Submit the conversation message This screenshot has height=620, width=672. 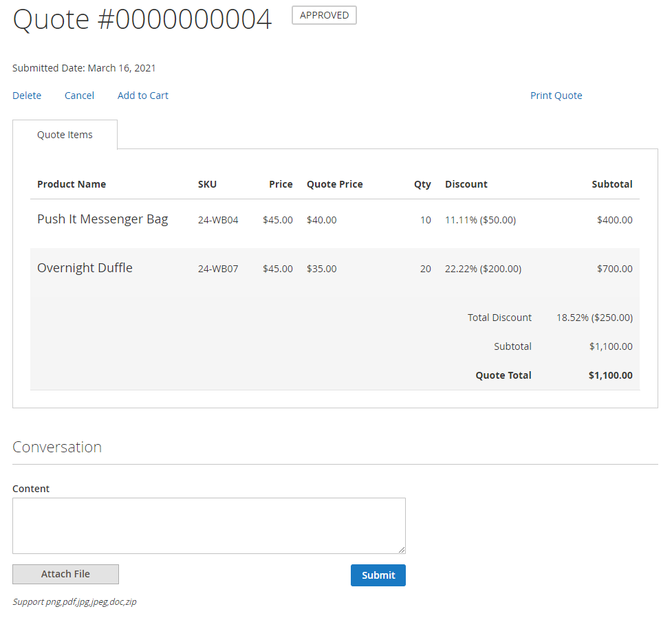[x=378, y=575]
